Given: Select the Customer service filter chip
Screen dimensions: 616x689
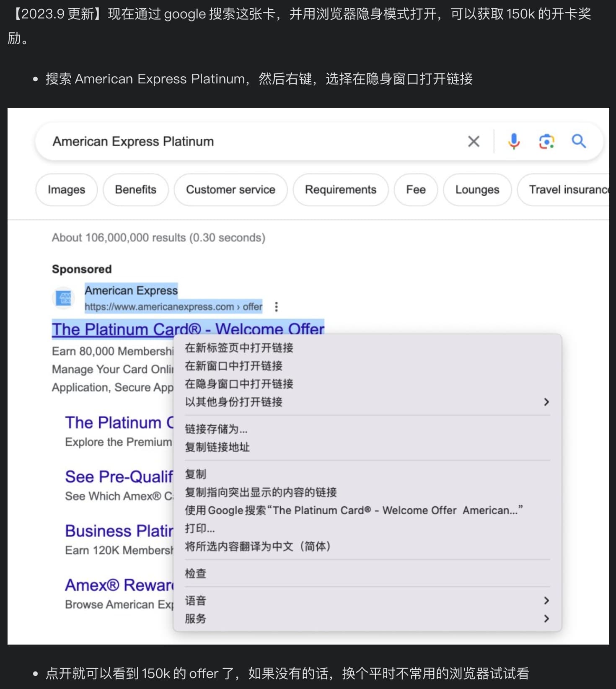Looking at the screenshot, I should [x=231, y=190].
